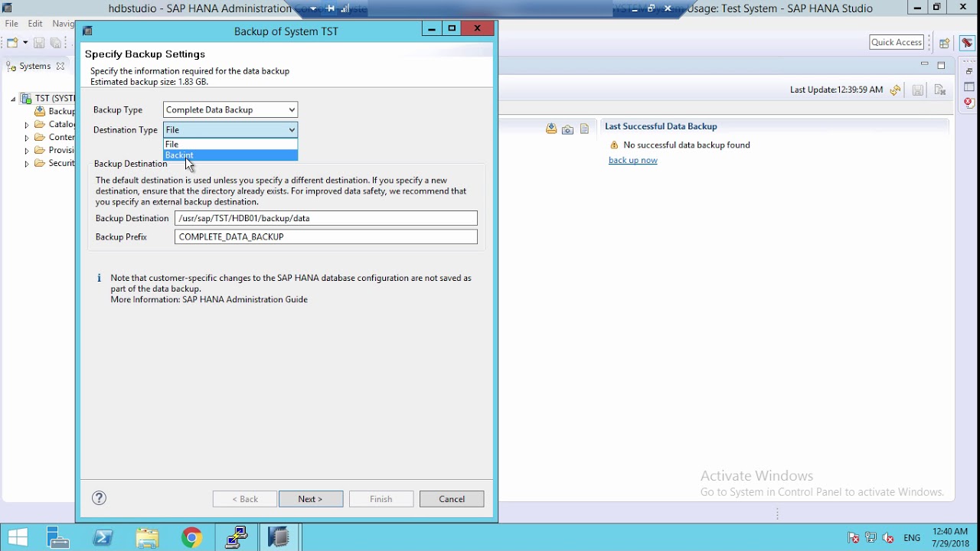Select Backint in the destination type list
The image size is (980, 551).
[230, 155]
